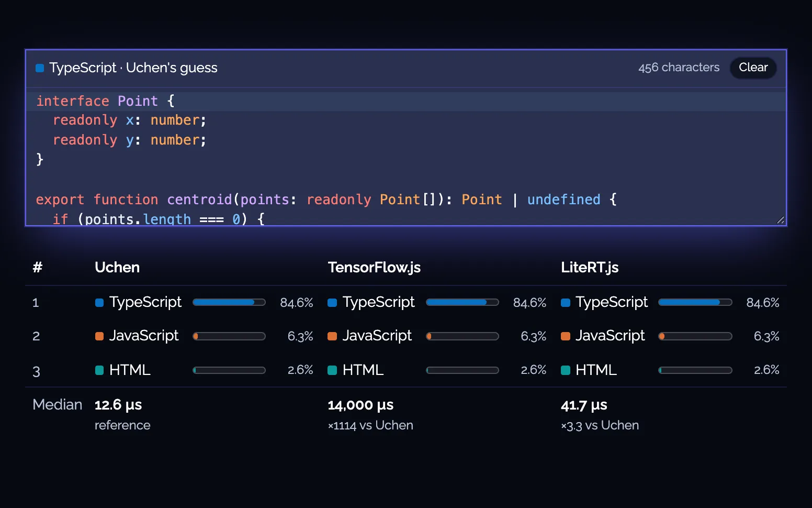This screenshot has height=508, width=812.
Task: Click the 'Median' row label
Action: (58, 405)
